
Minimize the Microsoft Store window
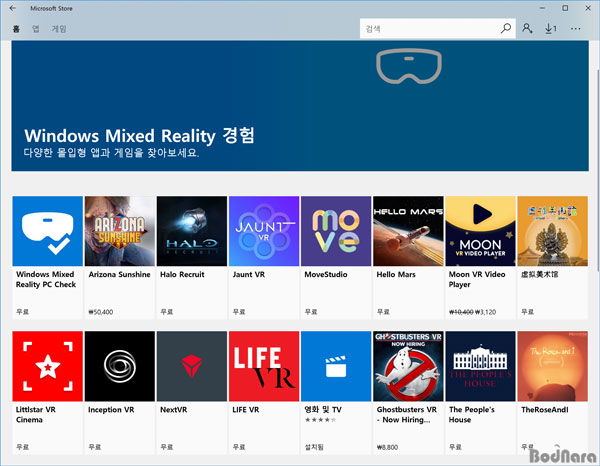[x=542, y=8]
